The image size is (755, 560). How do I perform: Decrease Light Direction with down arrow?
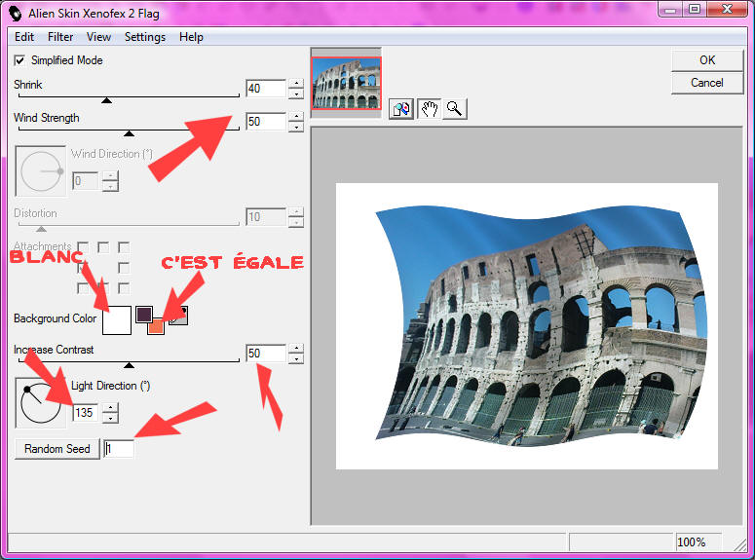(111, 418)
